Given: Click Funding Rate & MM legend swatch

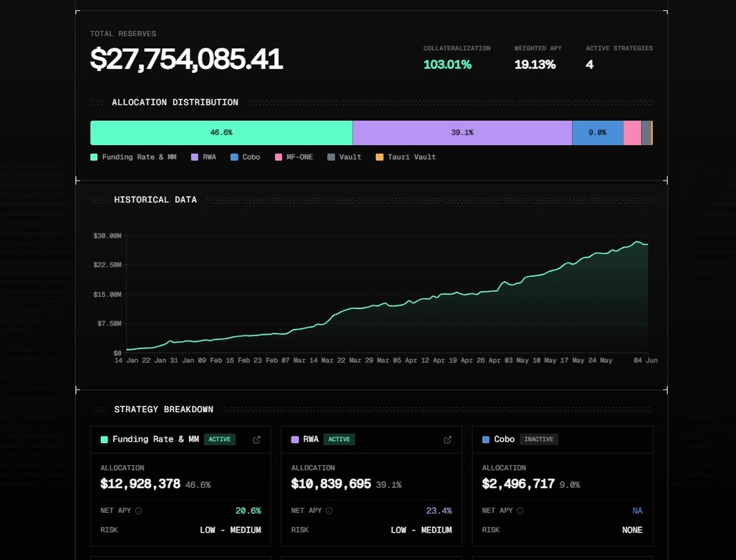Looking at the screenshot, I should click(x=94, y=157).
